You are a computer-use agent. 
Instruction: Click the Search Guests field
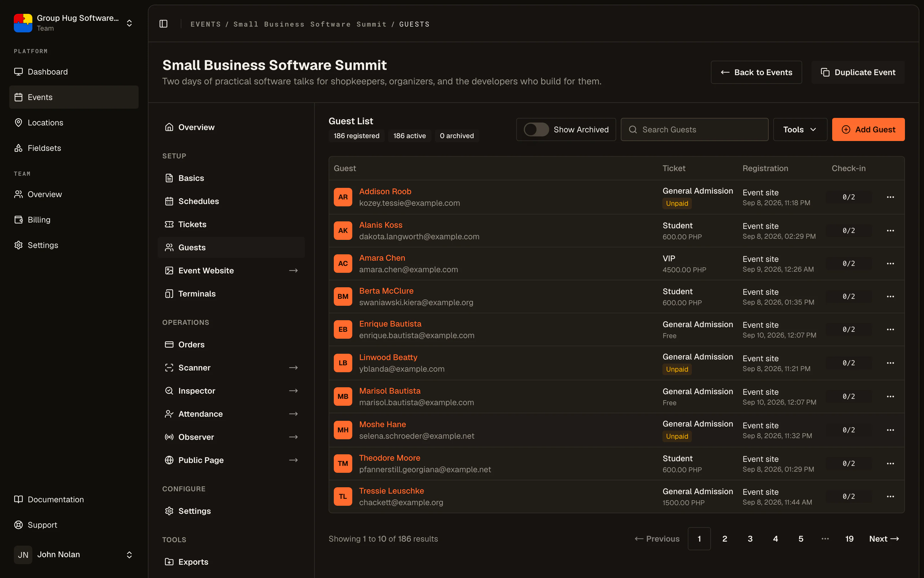tap(694, 129)
